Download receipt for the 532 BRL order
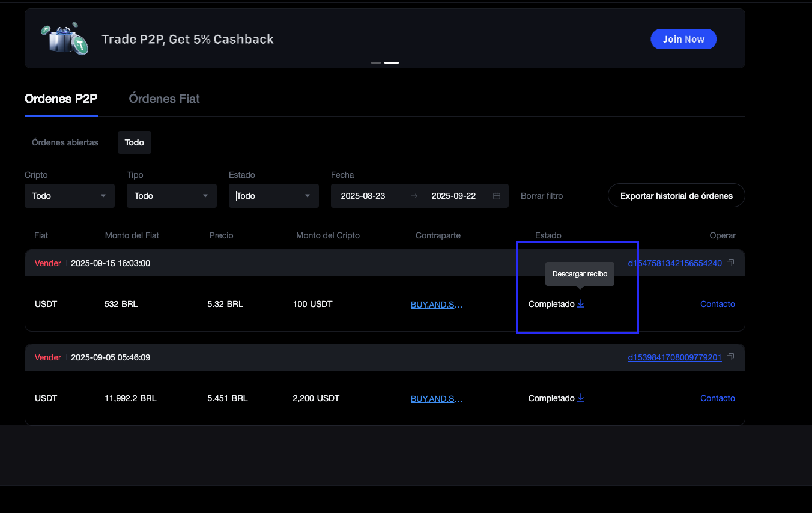Screen dimensions: 812x513 [581, 304]
